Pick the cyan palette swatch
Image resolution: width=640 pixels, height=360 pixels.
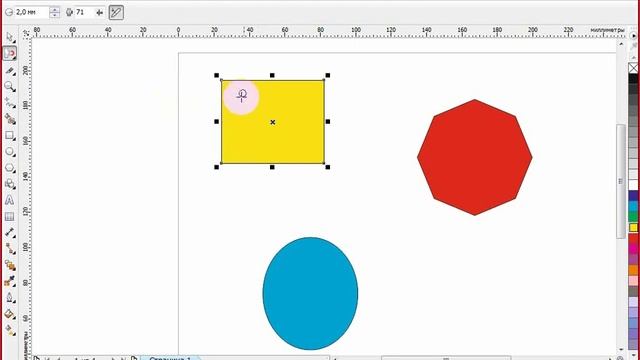[x=633, y=206]
